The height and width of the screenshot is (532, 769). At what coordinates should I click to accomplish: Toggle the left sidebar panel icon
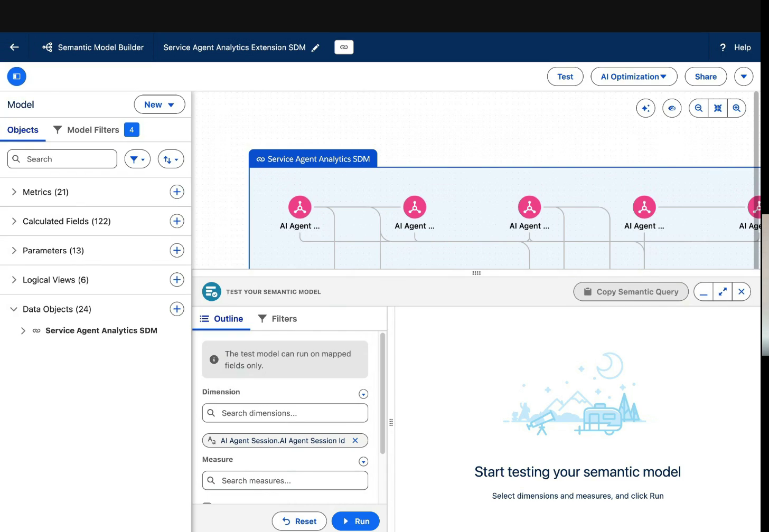click(x=16, y=77)
